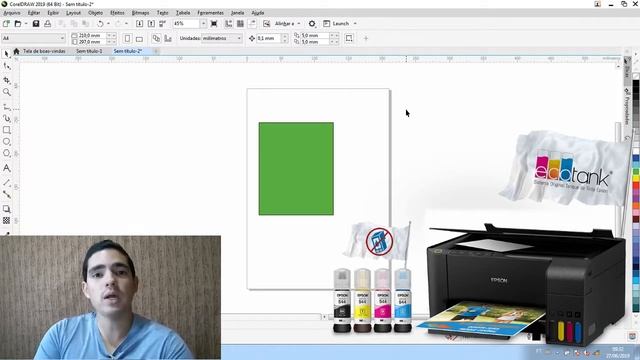Select the Zoom magnifier tool

pos(7,92)
